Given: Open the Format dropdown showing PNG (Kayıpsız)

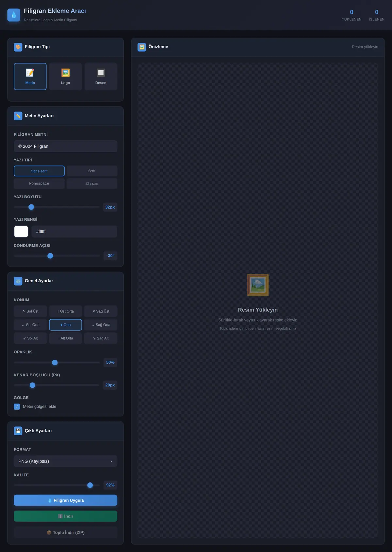Looking at the screenshot, I should [65, 461].
